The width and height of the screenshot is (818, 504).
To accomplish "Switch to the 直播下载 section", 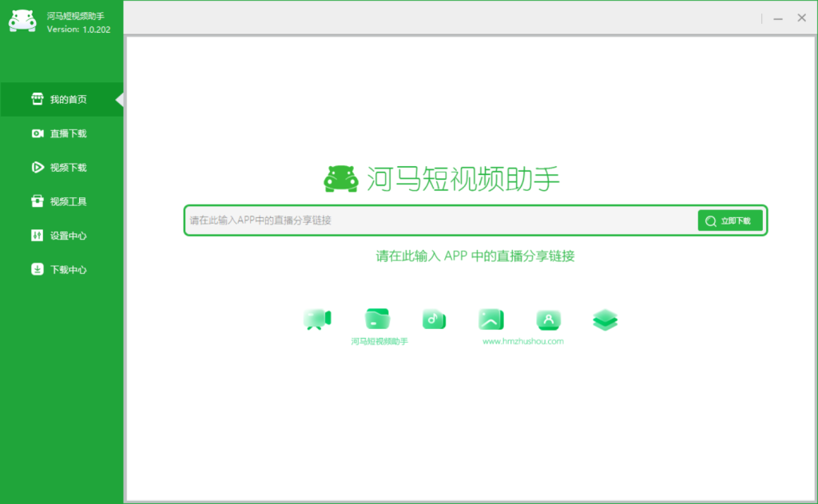I will click(x=62, y=133).
